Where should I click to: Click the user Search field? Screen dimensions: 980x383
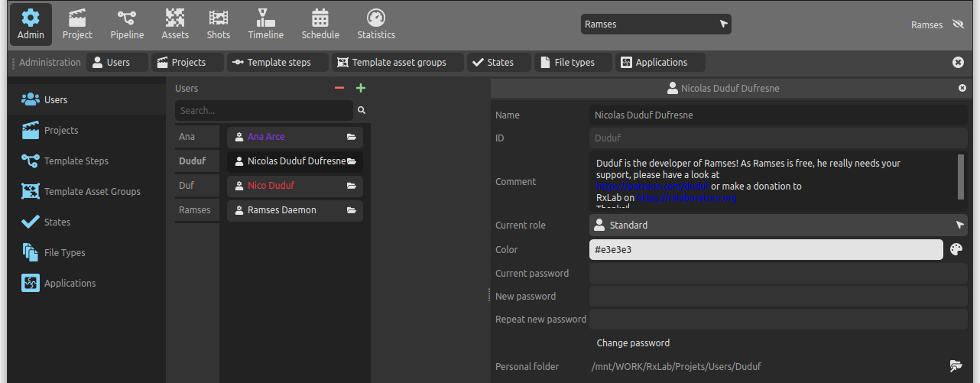264,111
